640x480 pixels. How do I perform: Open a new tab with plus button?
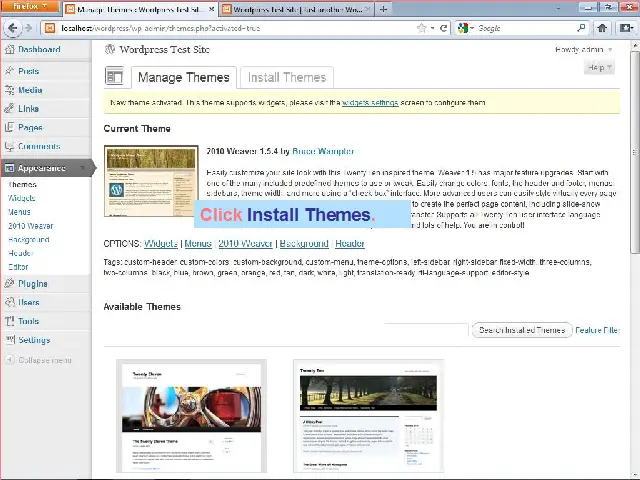383,9
